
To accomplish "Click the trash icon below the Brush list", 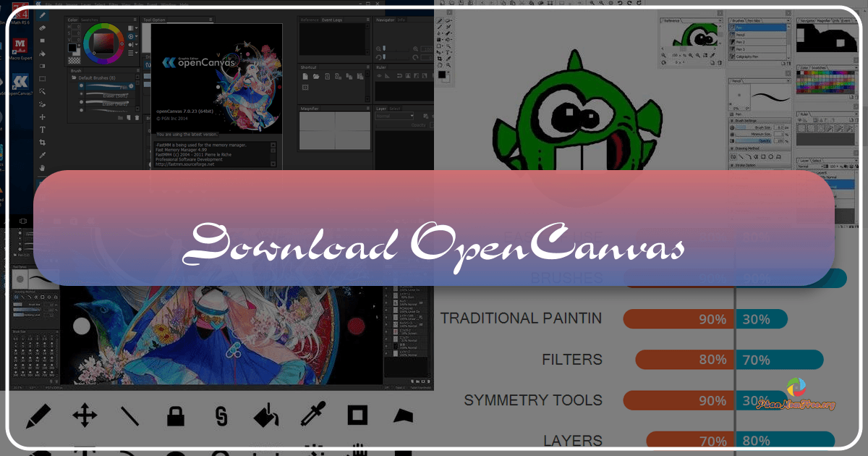I will click(x=136, y=117).
